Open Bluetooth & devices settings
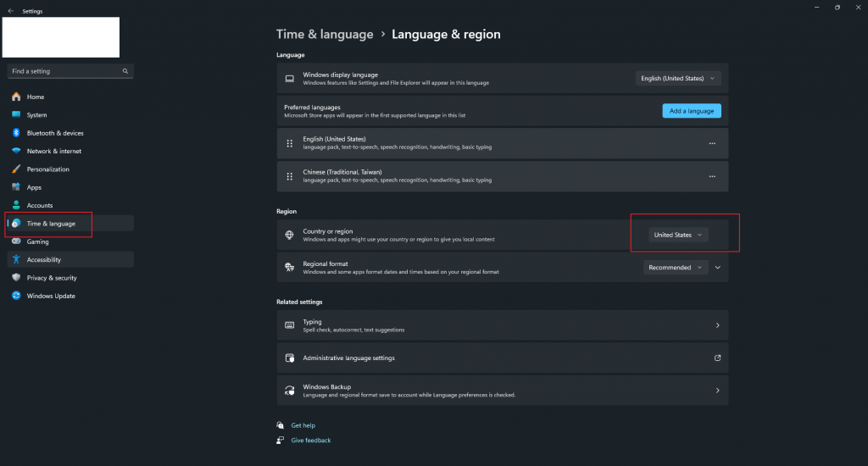 pos(70,133)
